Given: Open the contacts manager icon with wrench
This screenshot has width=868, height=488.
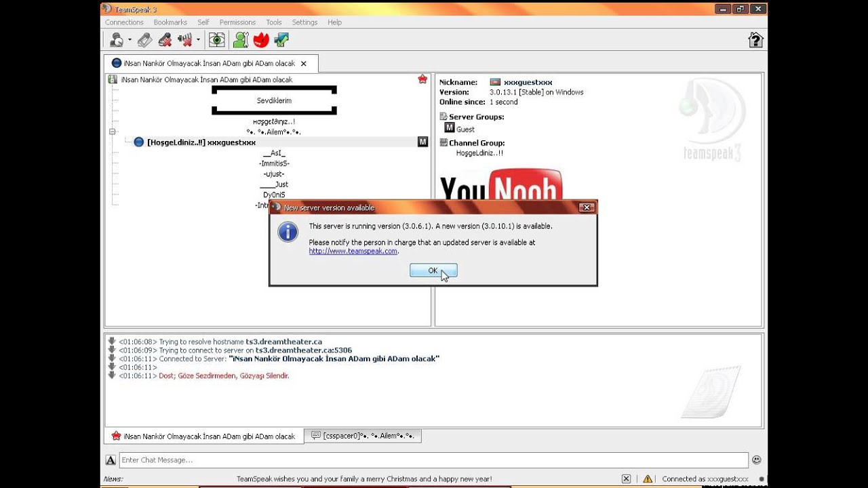Looking at the screenshot, I should [241, 40].
